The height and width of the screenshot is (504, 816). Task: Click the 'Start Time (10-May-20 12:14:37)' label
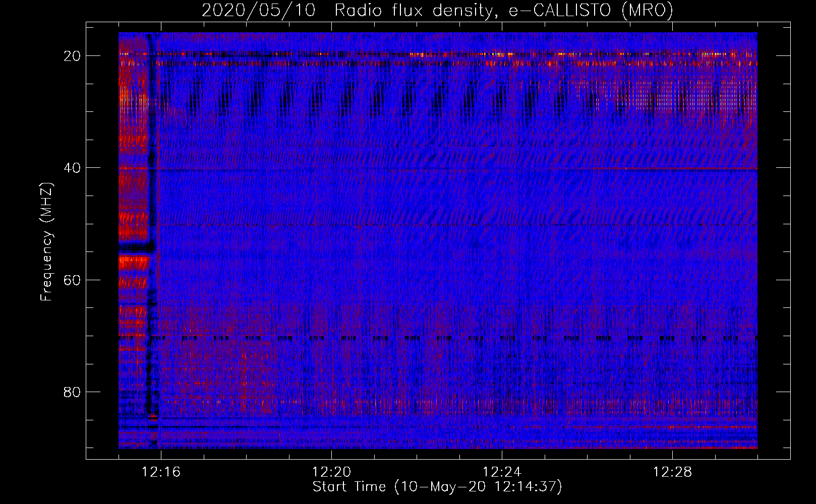tap(437, 487)
